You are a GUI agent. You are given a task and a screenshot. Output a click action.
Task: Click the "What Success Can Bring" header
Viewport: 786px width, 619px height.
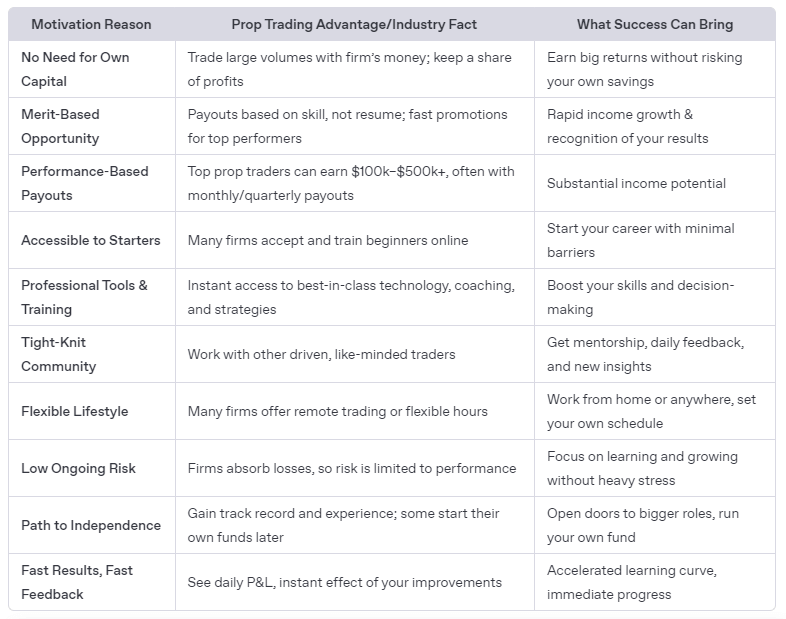(x=654, y=24)
